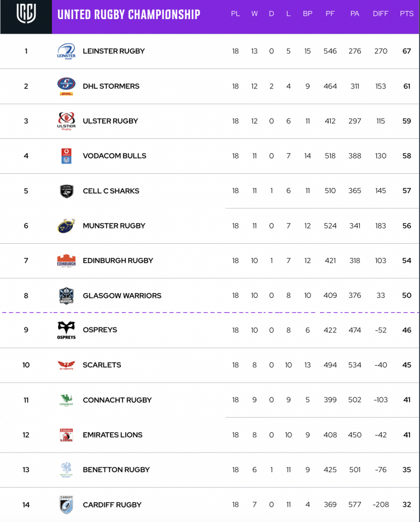Click the Cell C Sharks shield logo
420x522 pixels.
(66, 191)
